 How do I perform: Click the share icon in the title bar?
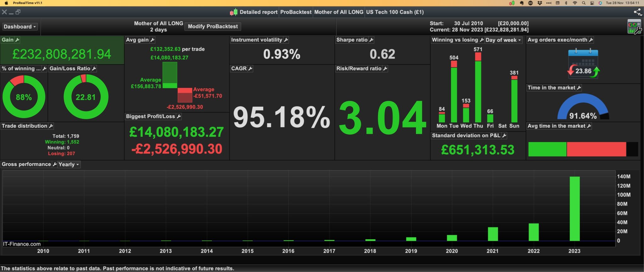coord(638,12)
